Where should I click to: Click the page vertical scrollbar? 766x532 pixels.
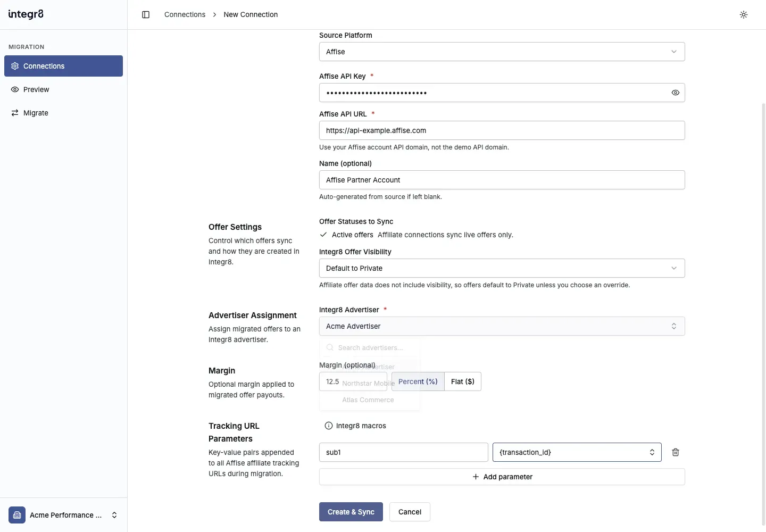[764, 314]
